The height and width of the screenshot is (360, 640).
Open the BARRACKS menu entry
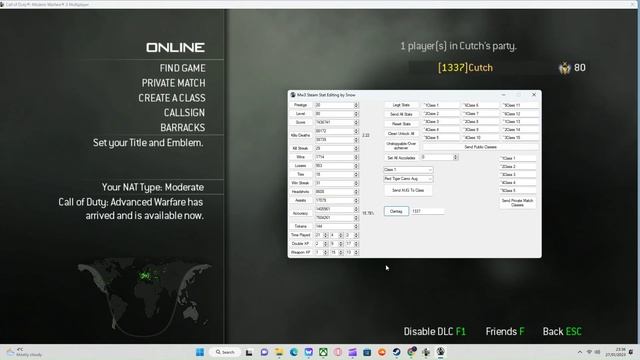(182, 128)
